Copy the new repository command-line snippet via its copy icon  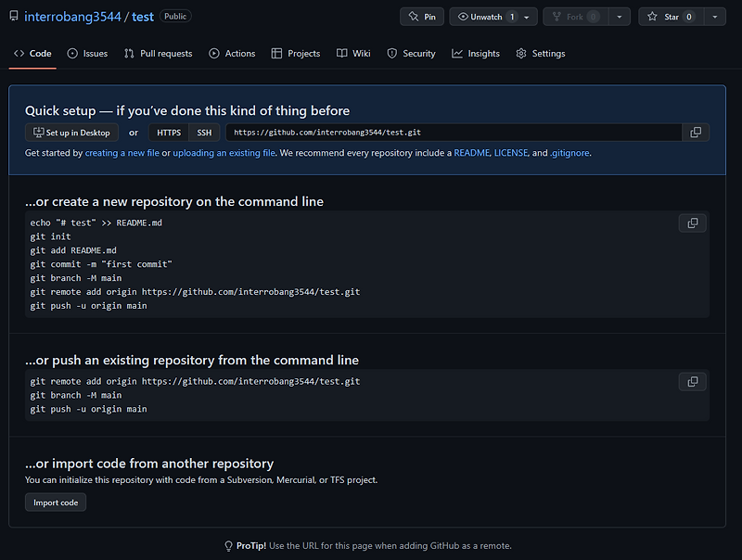692,223
